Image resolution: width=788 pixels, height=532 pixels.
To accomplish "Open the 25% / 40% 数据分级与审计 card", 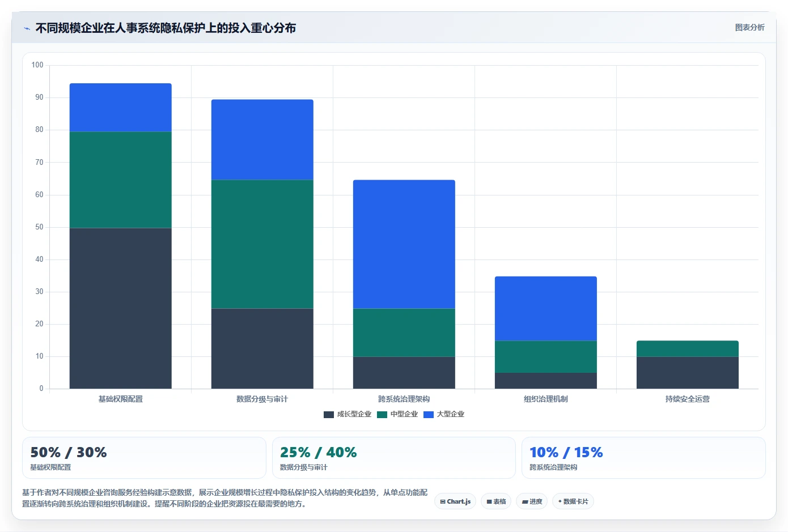I will [x=394, y=458].
